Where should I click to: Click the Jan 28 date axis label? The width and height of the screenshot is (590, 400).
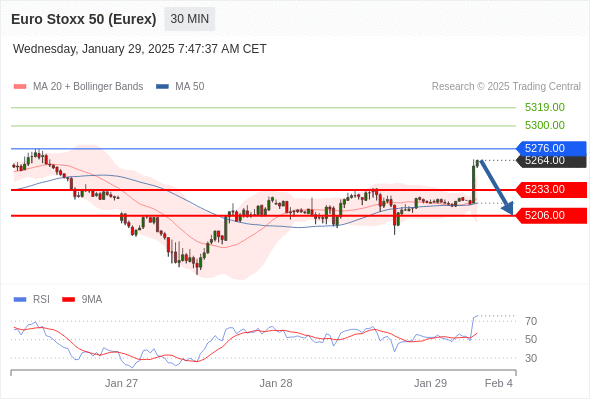[x=276, y=383]
